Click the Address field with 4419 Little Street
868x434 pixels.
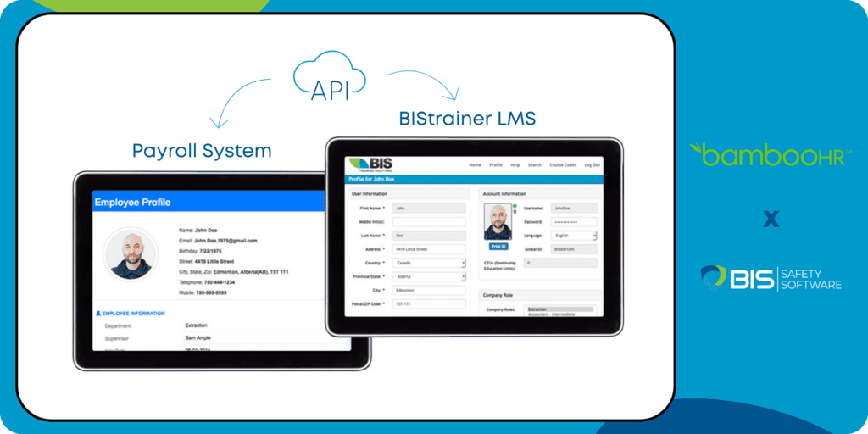tap(429, 249)
